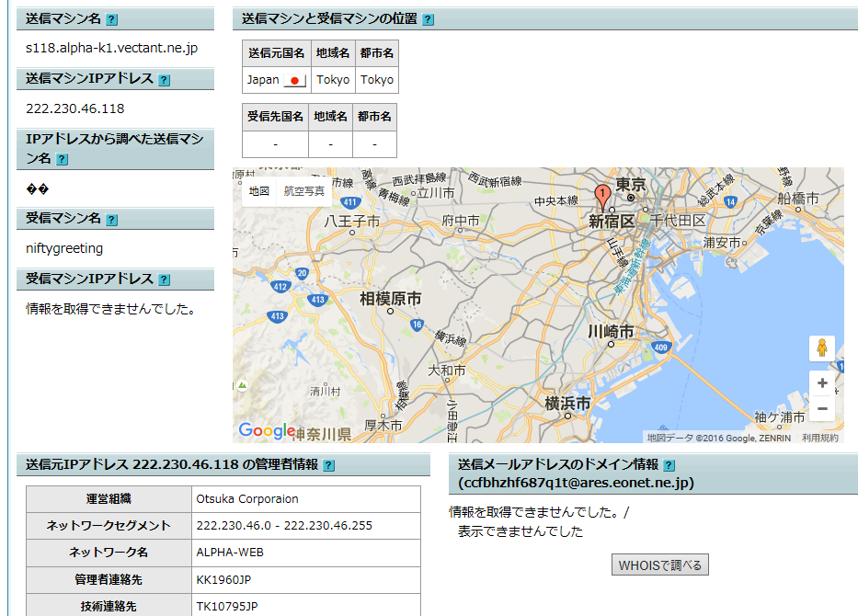
Task: Click Tokyo in 都市名 column
Action: tap(376, 80)
